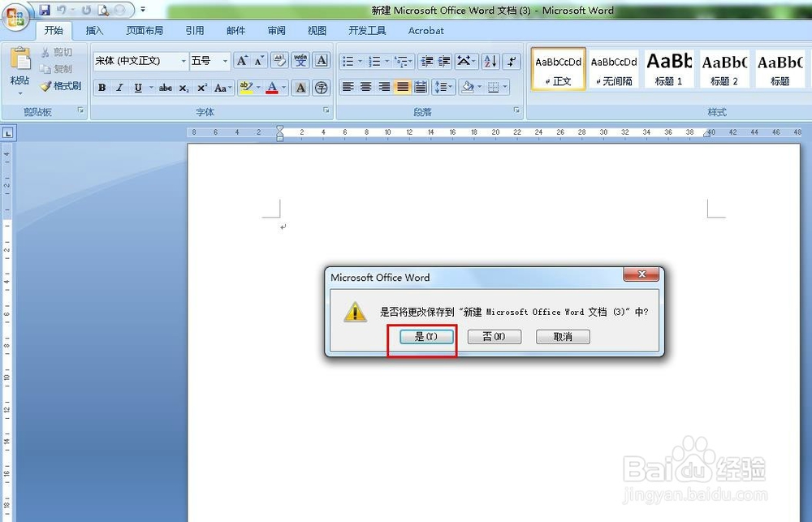Click 是(Y) to save changes
812x522 pixels.
click(427, 337)
